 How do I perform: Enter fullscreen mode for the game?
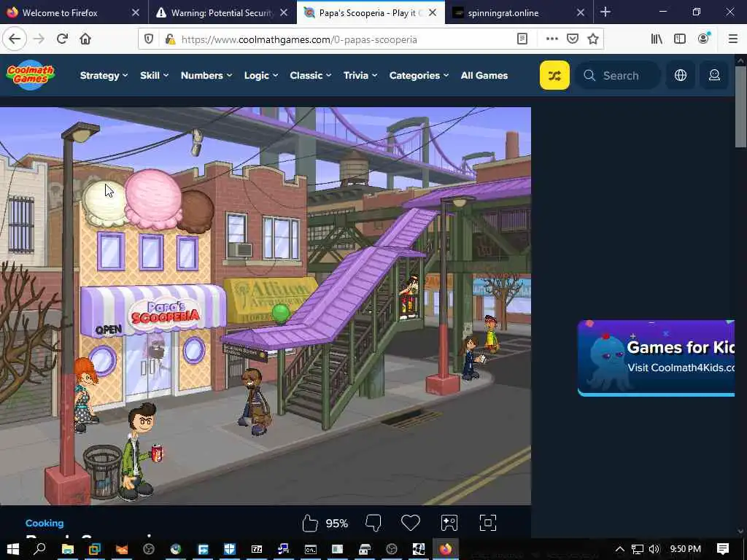tap(488, 523)
